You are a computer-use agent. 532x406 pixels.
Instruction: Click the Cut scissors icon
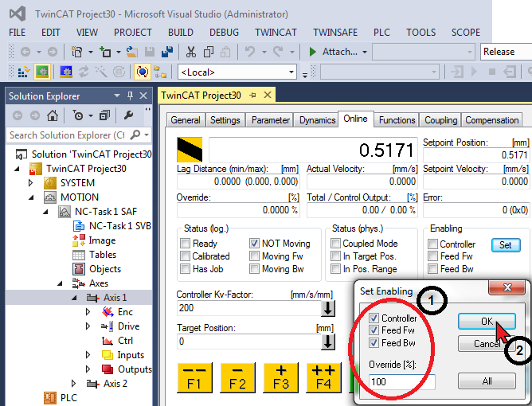pyautogui.click(x=191, y=52)
